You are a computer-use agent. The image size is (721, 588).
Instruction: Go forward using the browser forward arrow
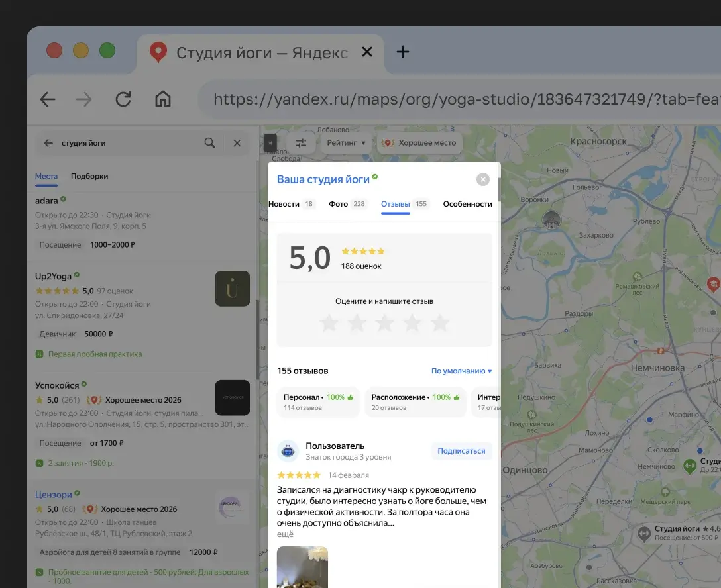click(x=83, y=99)
